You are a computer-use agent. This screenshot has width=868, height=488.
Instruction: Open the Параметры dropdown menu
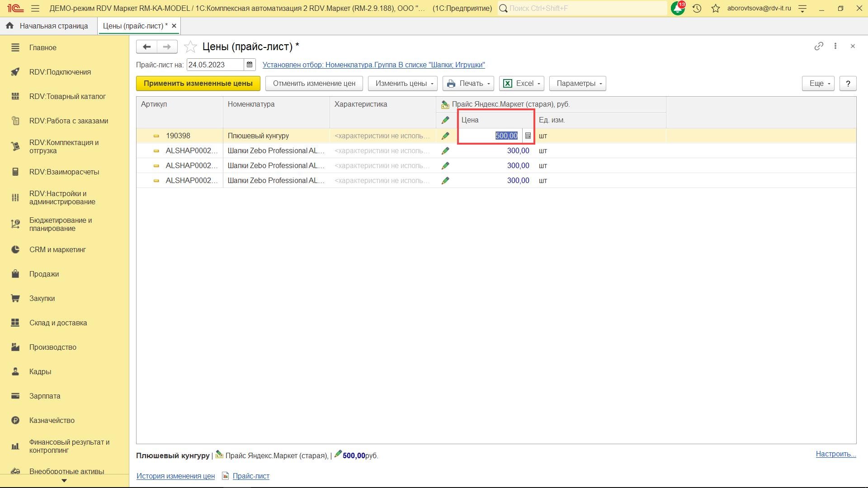(x=577, y=83)
